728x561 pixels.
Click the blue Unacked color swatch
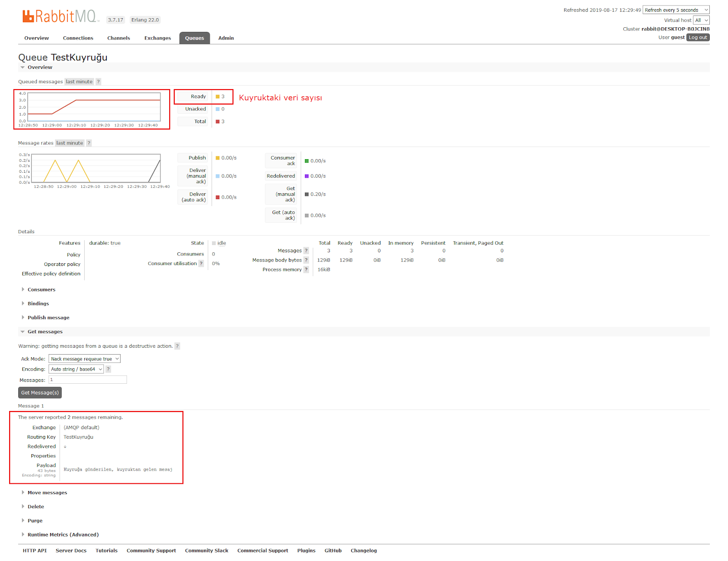tap(217, 109)
